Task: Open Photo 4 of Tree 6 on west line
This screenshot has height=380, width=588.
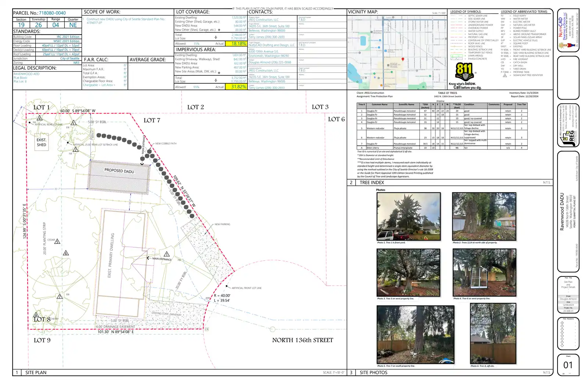Action: (484, 272)
